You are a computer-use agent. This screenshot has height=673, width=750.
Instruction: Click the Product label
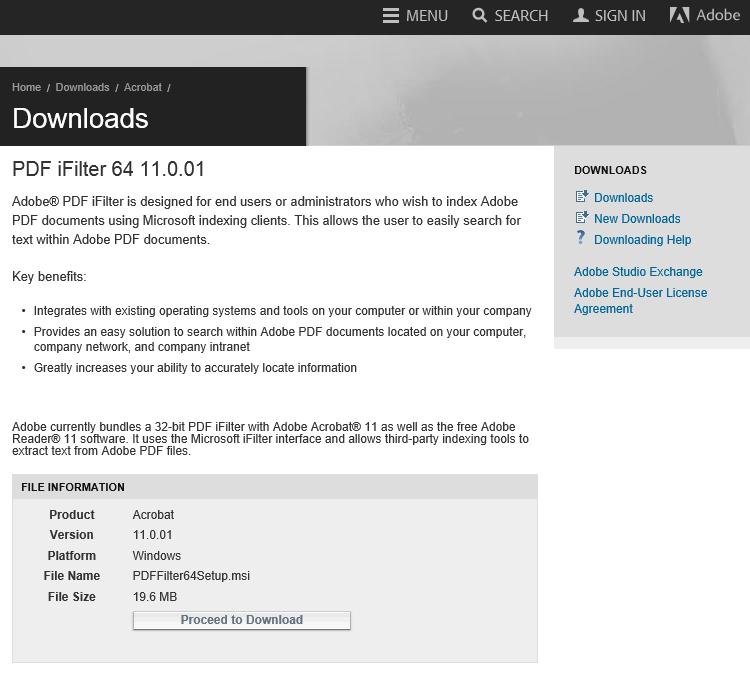tap(72, 515)
